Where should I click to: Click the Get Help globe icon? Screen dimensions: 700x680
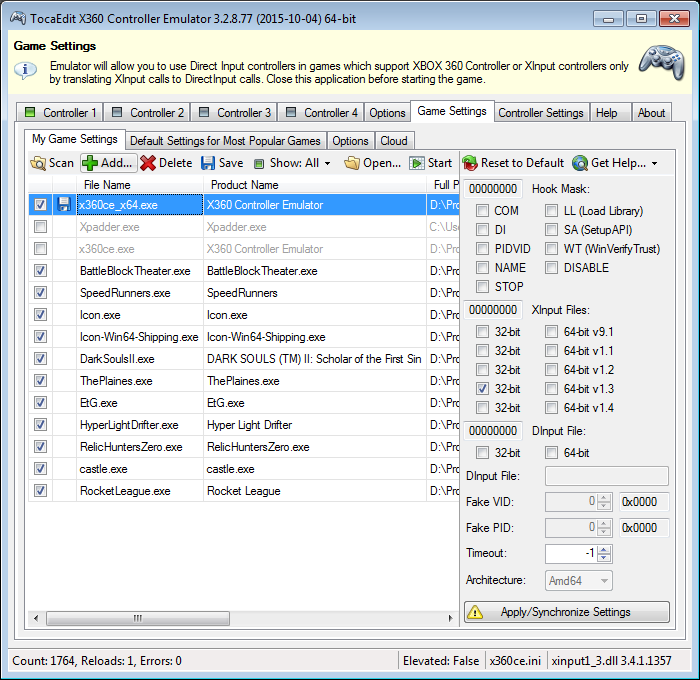coord(580,163)
